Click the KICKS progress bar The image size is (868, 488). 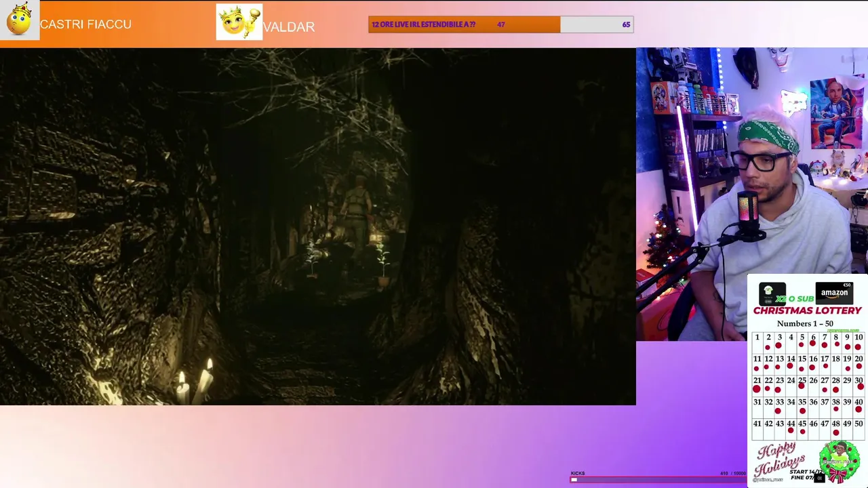pos(658,480)
